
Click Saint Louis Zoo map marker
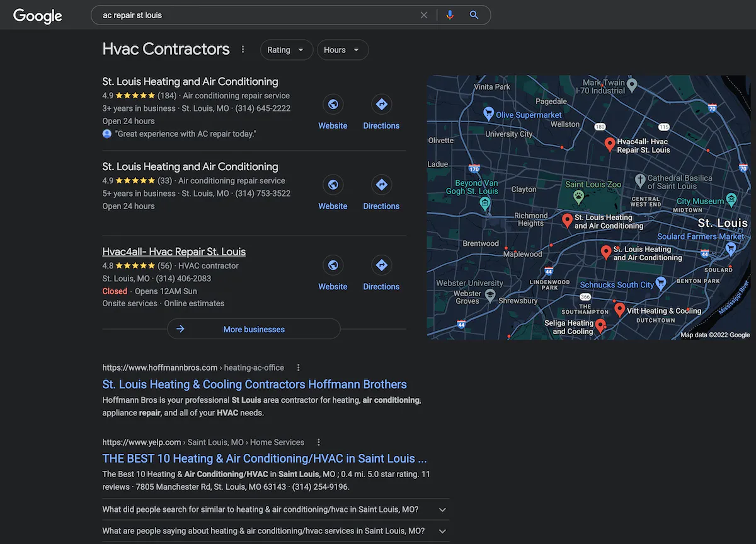pyautogui.click(x=578, y=197)
